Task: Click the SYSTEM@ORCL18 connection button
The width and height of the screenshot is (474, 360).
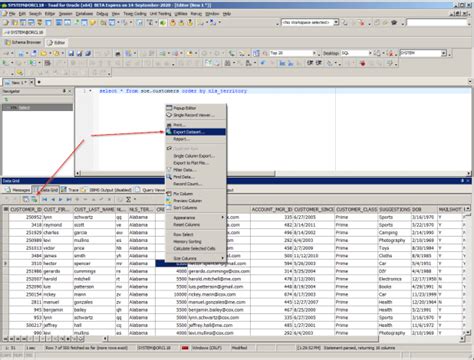Action: (x=24, y=32)
